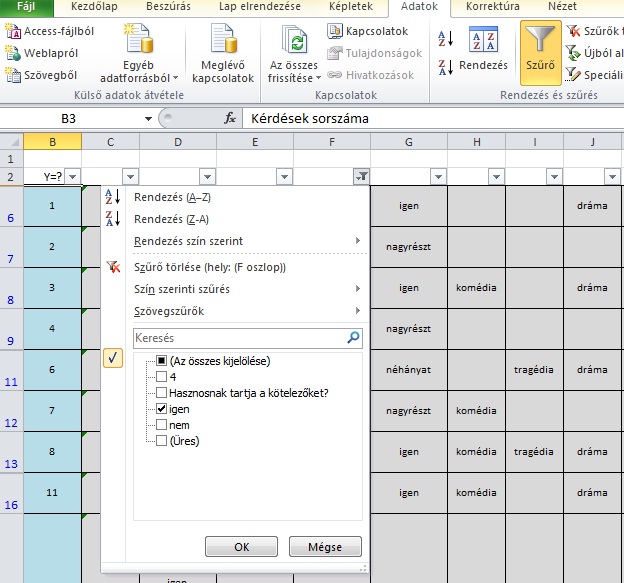
Task: Uncheck the 'igen' filter checkbox
Action: [x=161, y=409]
